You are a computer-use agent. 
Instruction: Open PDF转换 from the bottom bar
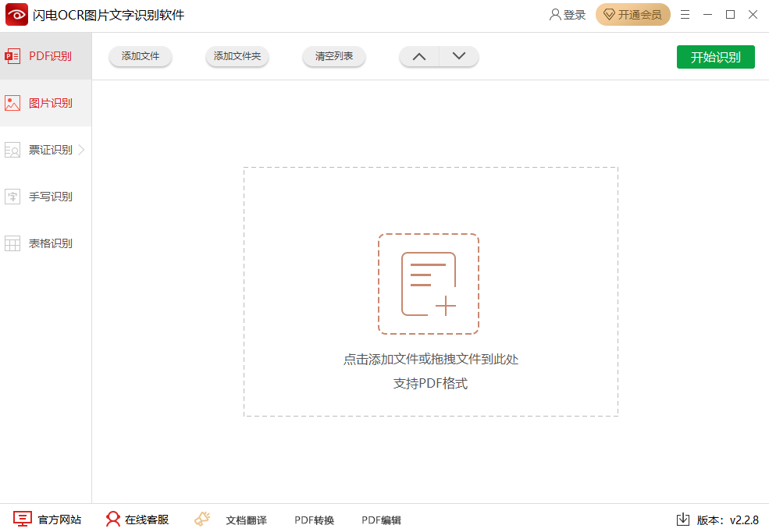coord(313,519)
